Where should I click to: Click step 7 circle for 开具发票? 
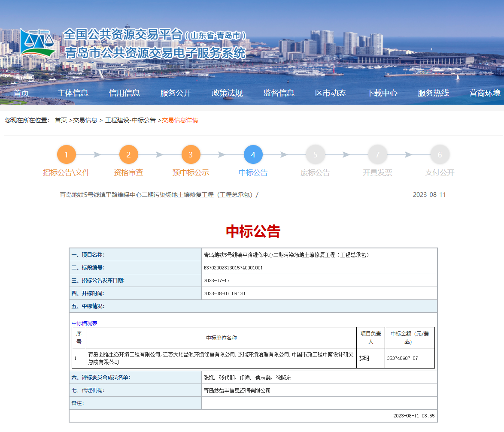(377, 155)
